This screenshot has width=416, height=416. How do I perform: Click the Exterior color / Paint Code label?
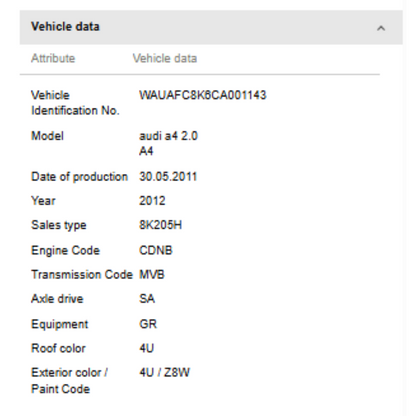69,380
